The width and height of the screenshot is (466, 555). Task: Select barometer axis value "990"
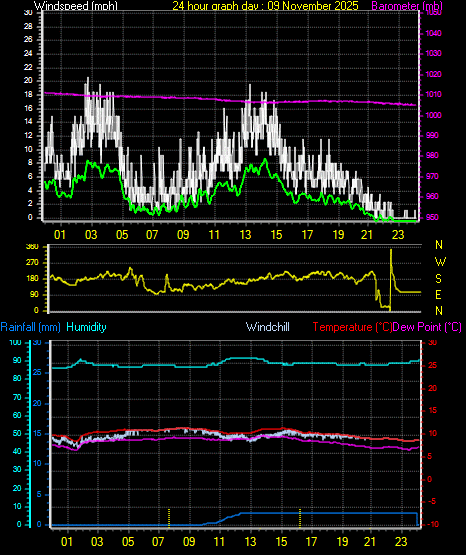tap(432, 136)
